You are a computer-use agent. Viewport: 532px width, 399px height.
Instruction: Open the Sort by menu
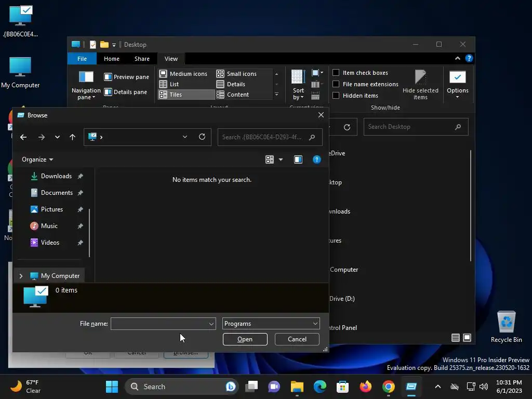click(x=298, y=85)
